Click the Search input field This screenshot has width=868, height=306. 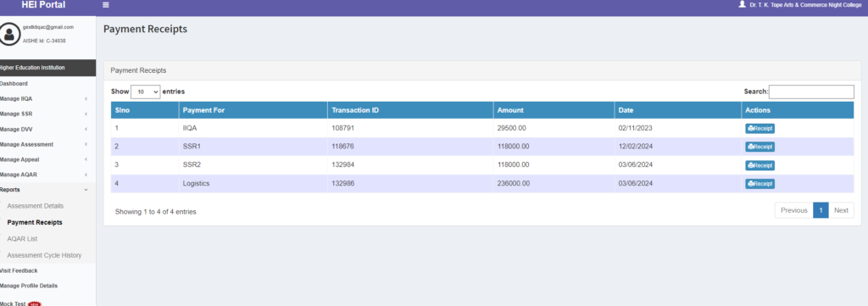[811, 92]
